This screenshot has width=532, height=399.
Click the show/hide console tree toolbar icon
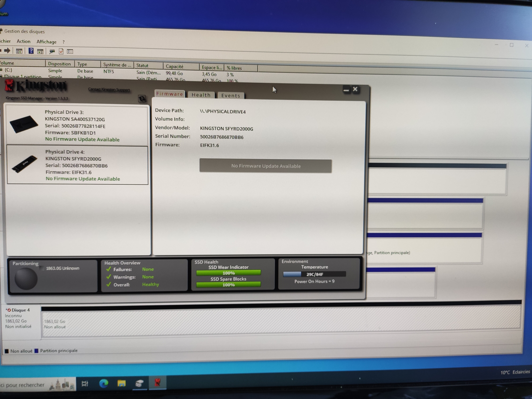(19, 51)
